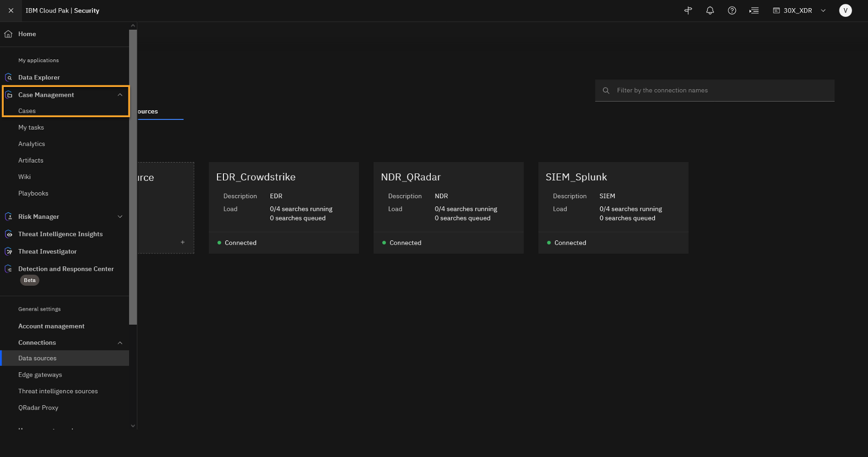Collapse the Connections section chevron
This screenshot has height=457, width=868.
(x=120, y=342)
